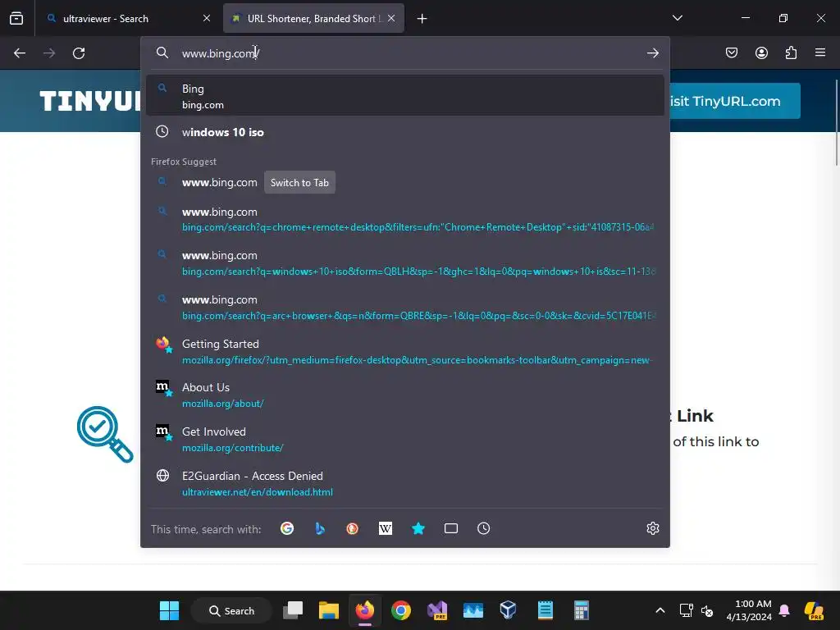Open a new tab with plus button
840x630 pixels.
(422, 19)
